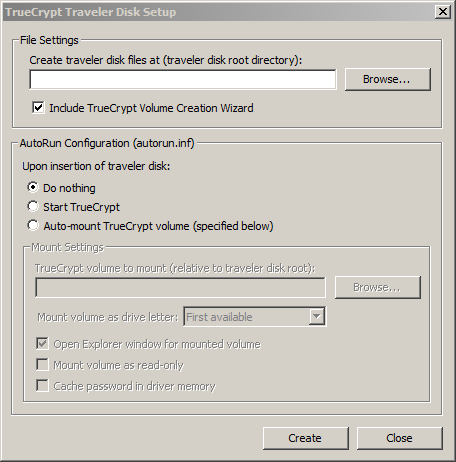Click the Include TrueCrypt Volume Creation Wizard label
This screenshot has width=456, height=462.
(151, 108)
